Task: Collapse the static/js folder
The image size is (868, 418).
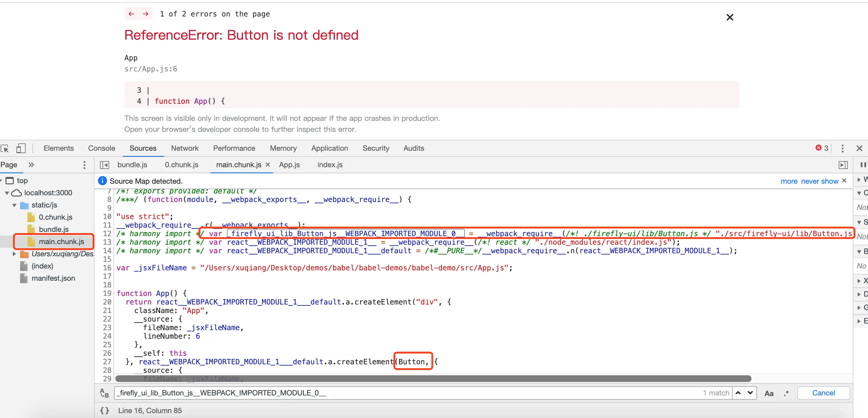Action: 14,205
